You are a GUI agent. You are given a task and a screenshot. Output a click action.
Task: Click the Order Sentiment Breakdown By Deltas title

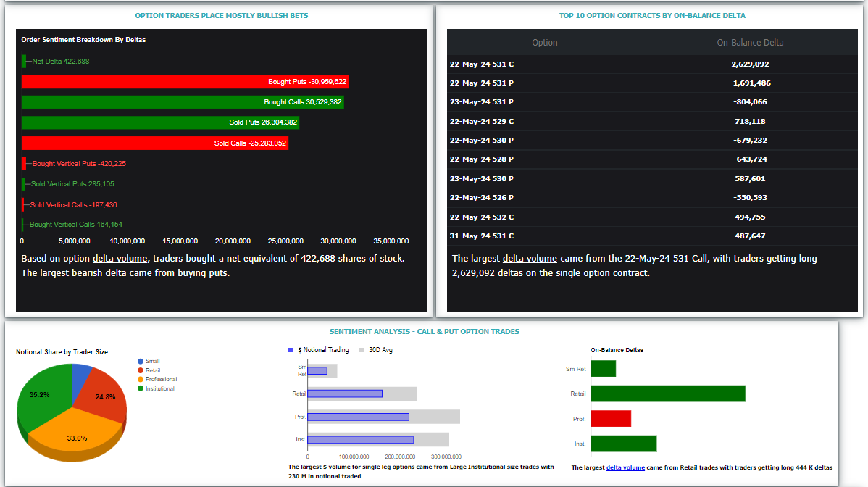point(83,40)
